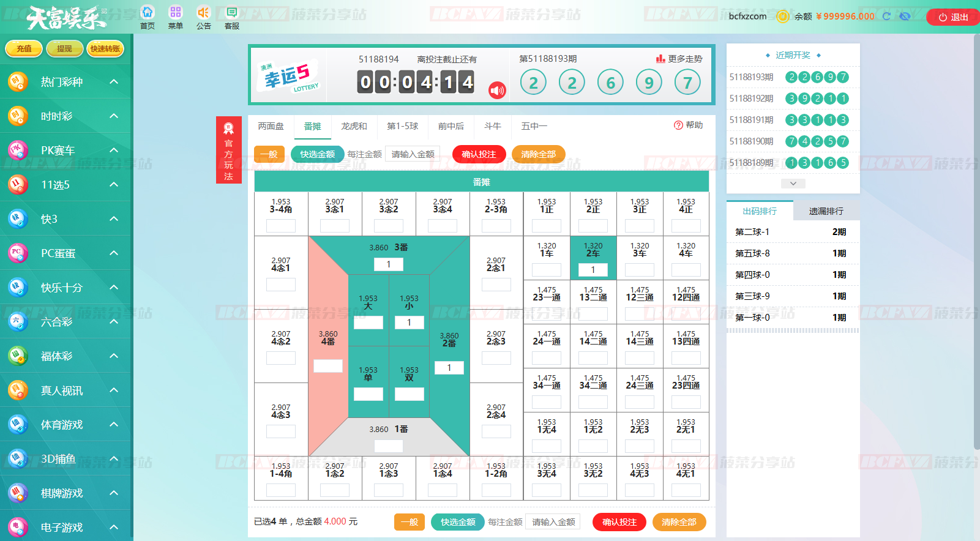Click the Home (首页) icon
980x541 pixels.
pyautogui.click(x=148, y=13)
